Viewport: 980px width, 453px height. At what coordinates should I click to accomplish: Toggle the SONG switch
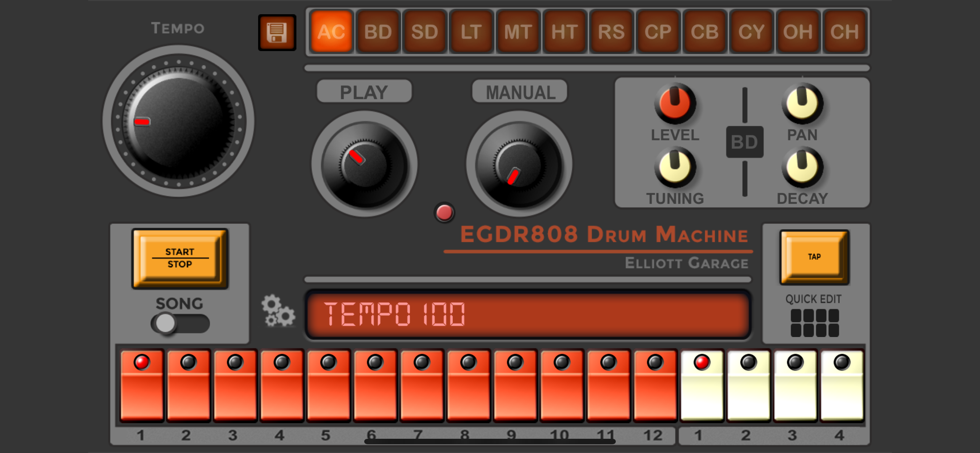coord(180,324)
